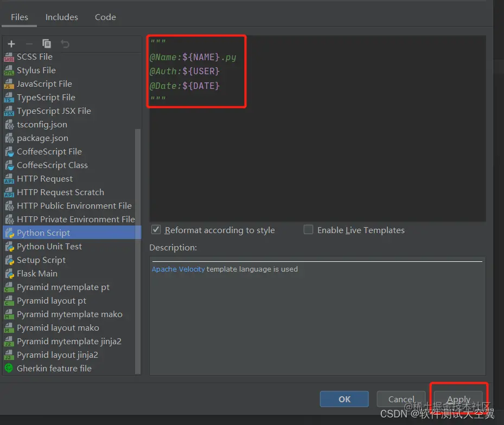Click the add template plus icon
The width and height of the screenshot is (504, 425).
coord(11,44)
